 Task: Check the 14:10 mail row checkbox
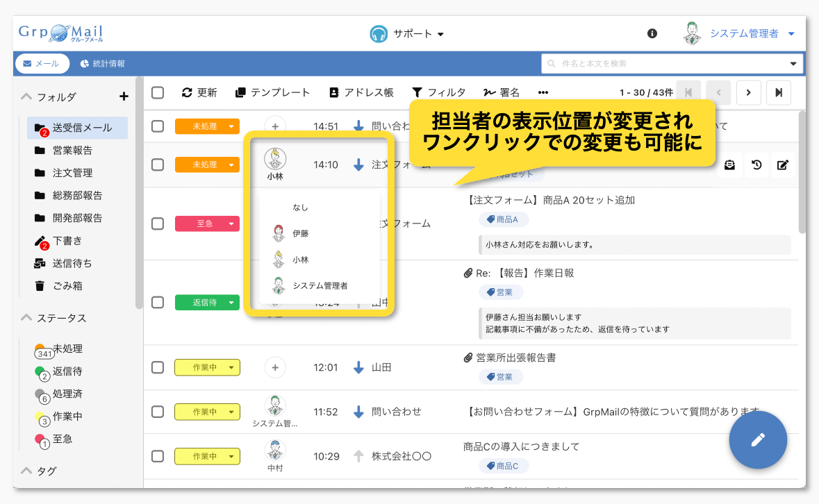158,165
